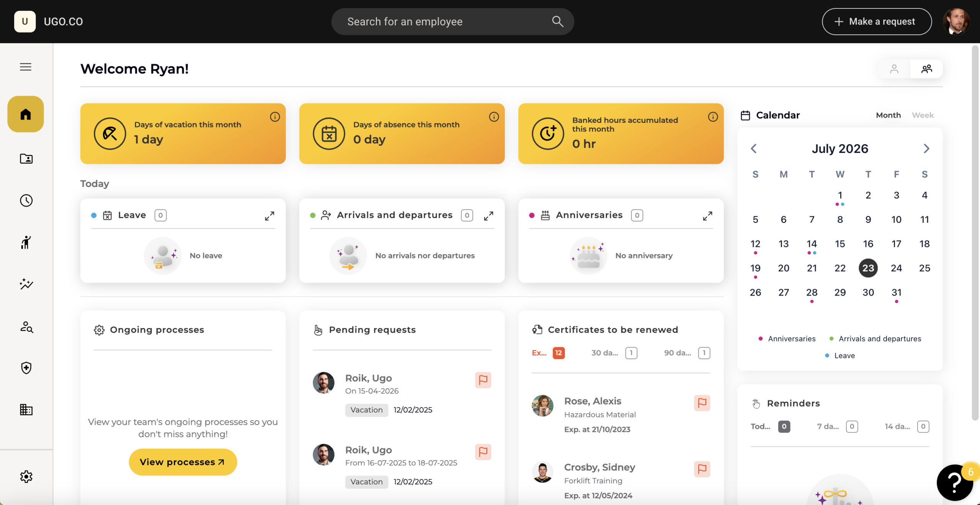Open the settings gear in the sidebar
The width and height of the screenshot is (980, 505).
tap(26, 477)
